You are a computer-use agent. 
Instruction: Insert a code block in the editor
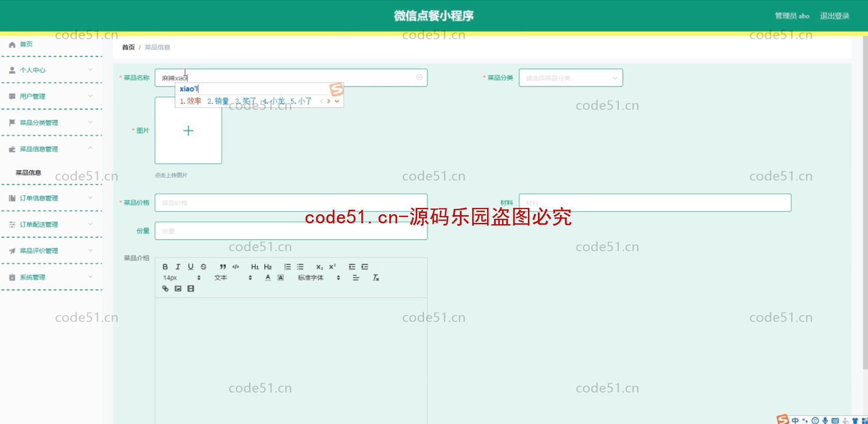(x=235, y=267)
